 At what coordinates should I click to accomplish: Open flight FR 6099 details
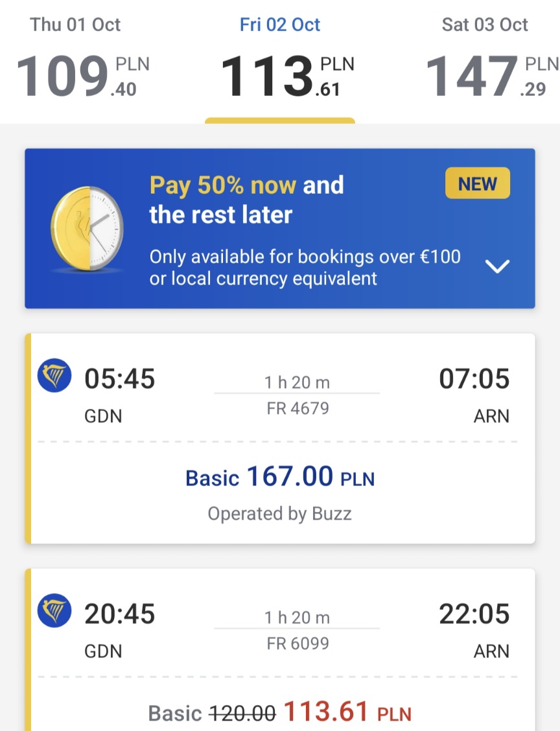[x=297, y=644]
